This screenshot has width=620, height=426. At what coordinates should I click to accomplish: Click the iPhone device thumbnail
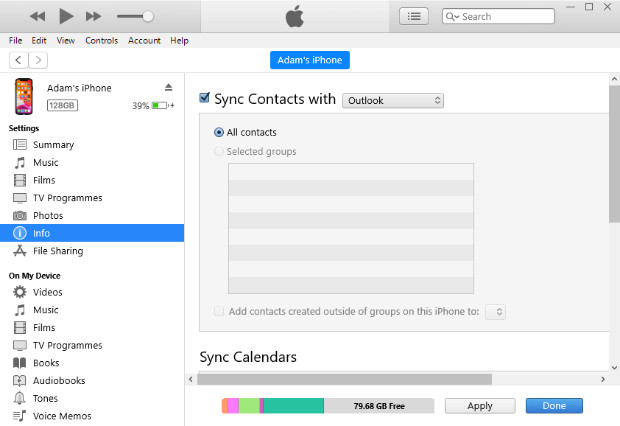[x=24, y=97]
